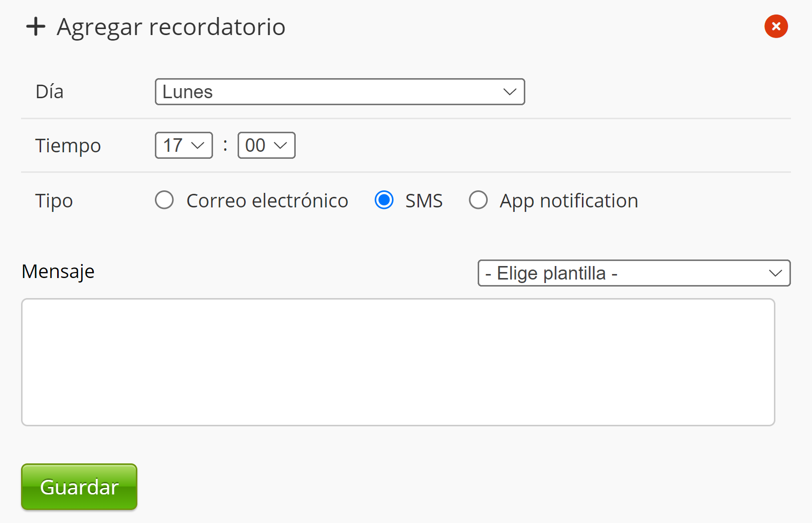Image resolution: width=812 pixels, height=523 pixels.
Task: Click the plus icon beside Agregar recordatorio
Action: [36, 27]
